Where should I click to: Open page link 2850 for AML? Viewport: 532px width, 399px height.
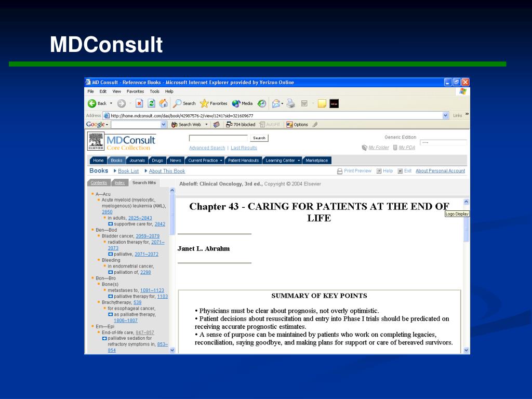107,212
